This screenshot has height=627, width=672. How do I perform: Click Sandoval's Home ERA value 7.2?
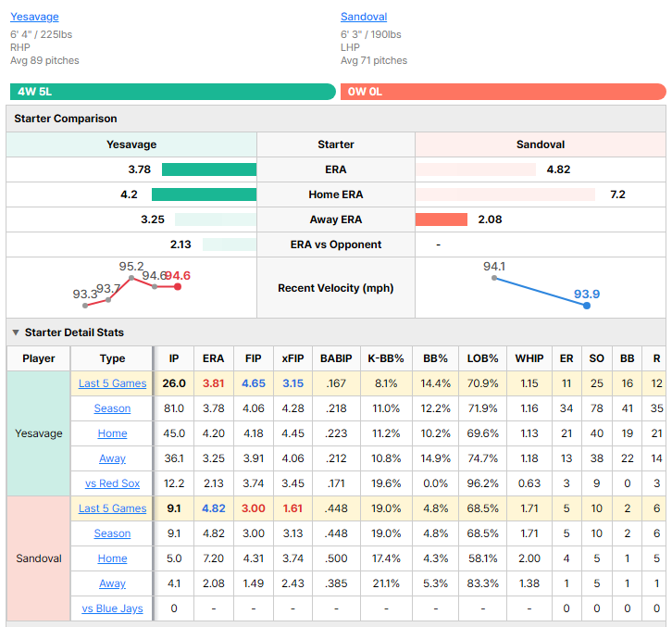coord(617,194)
